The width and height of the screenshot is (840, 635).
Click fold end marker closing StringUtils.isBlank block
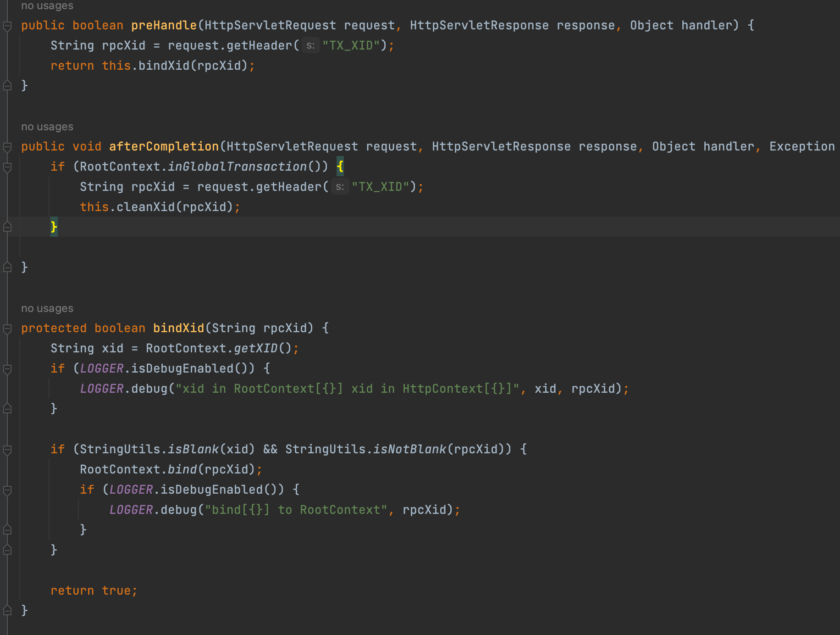pyautogui.click(x=7, y=550)
